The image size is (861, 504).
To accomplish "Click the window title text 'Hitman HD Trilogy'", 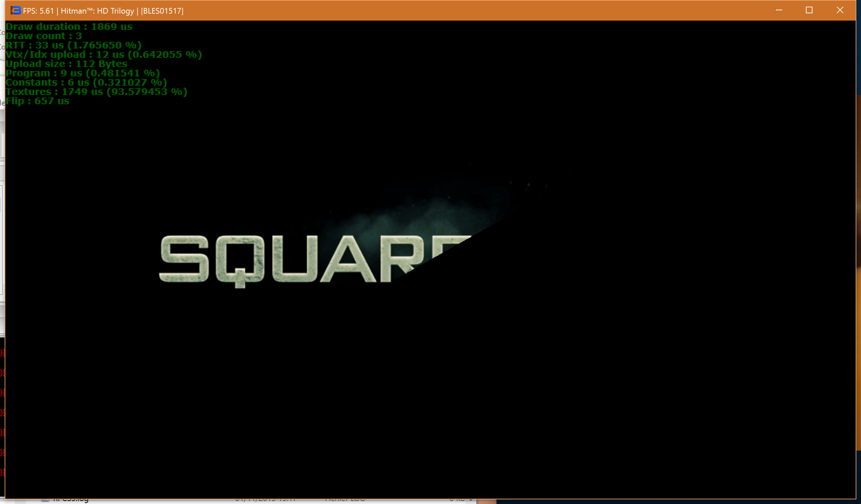I will (x=97, y=11).
